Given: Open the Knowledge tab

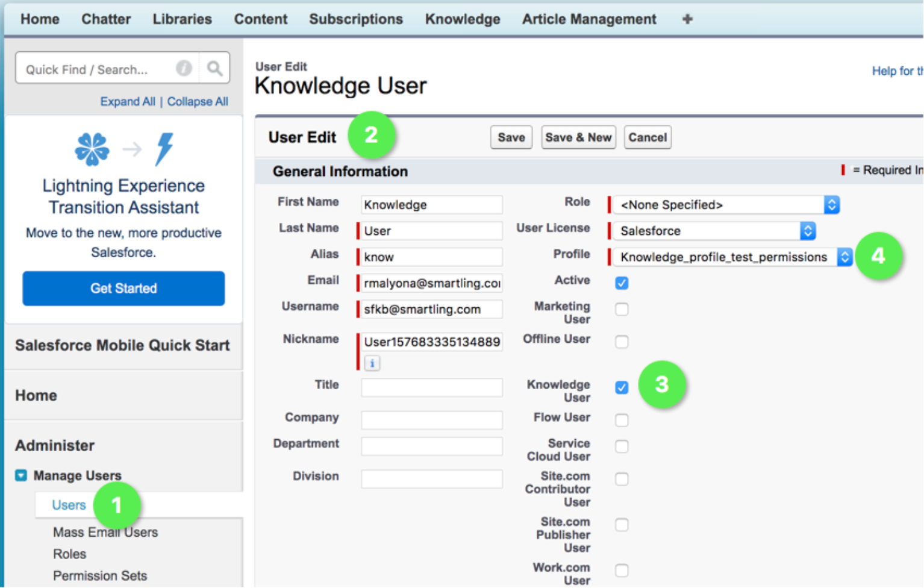Looking at the screenshot, I should click(462, 19).
